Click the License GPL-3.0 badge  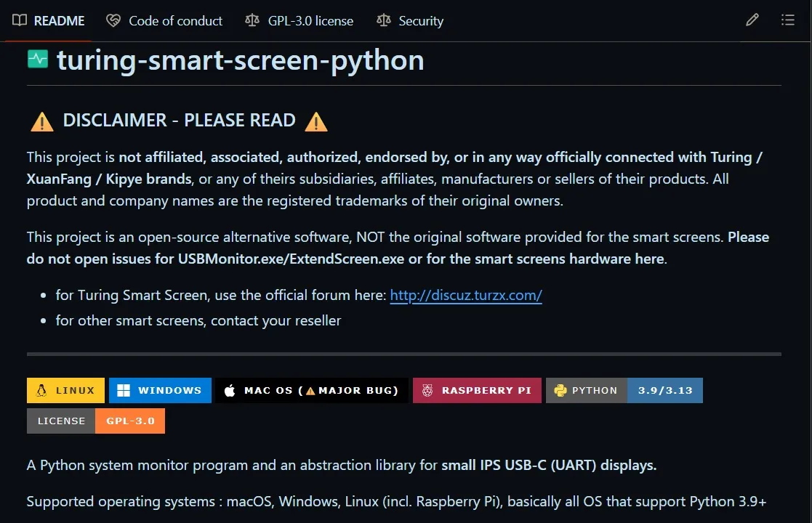(96, 421)
